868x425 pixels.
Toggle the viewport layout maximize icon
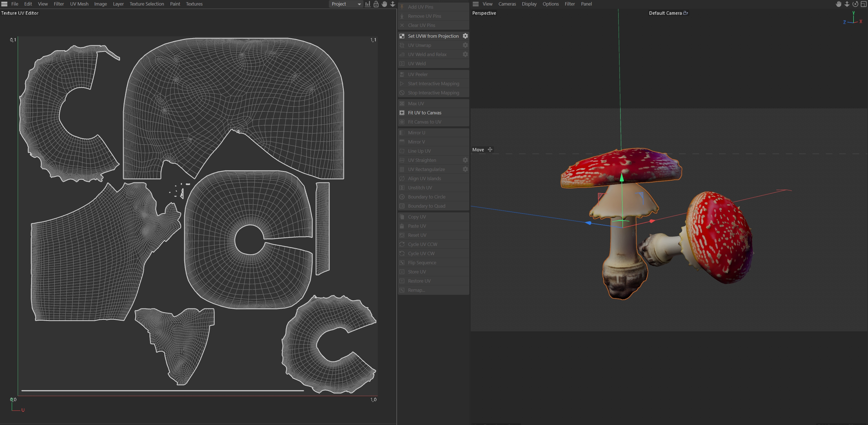pos(864,4)
